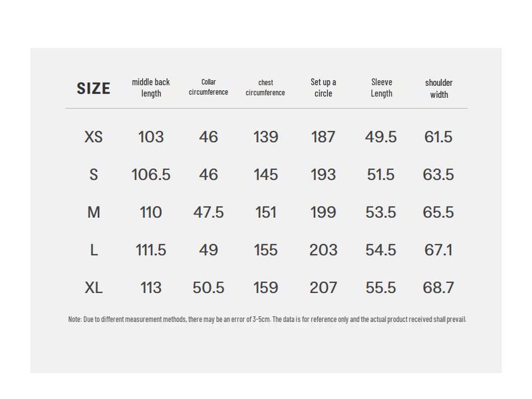This screenshot has height=399, width=532.
Task: Select the 'chest circumference' column header
Action: (265, 88)
